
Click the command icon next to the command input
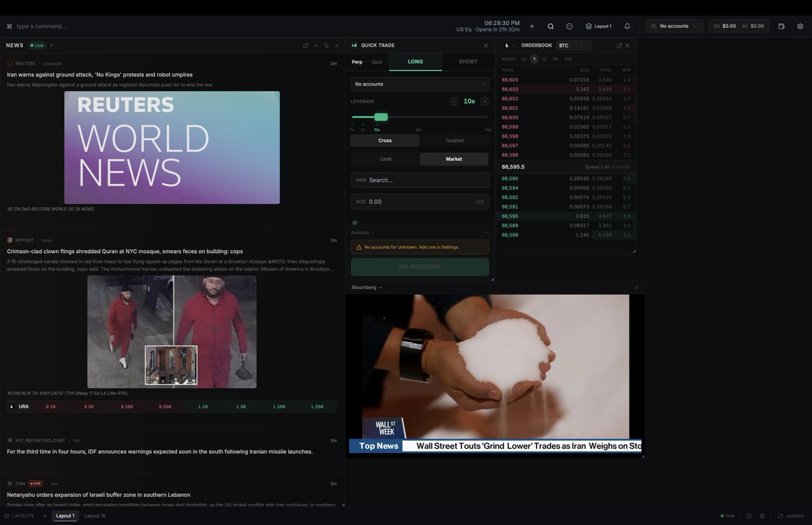(8, 26)
